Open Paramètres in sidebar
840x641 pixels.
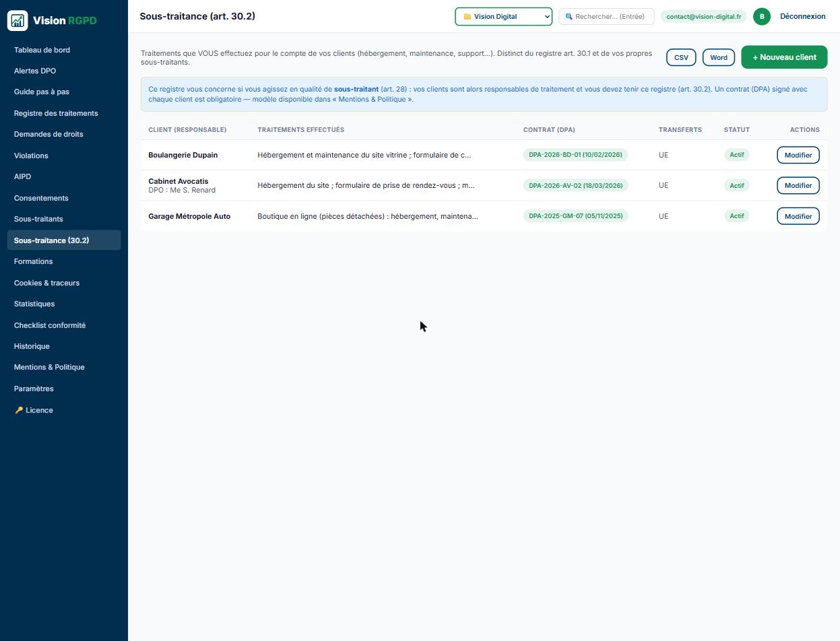[x=64, y=389]
